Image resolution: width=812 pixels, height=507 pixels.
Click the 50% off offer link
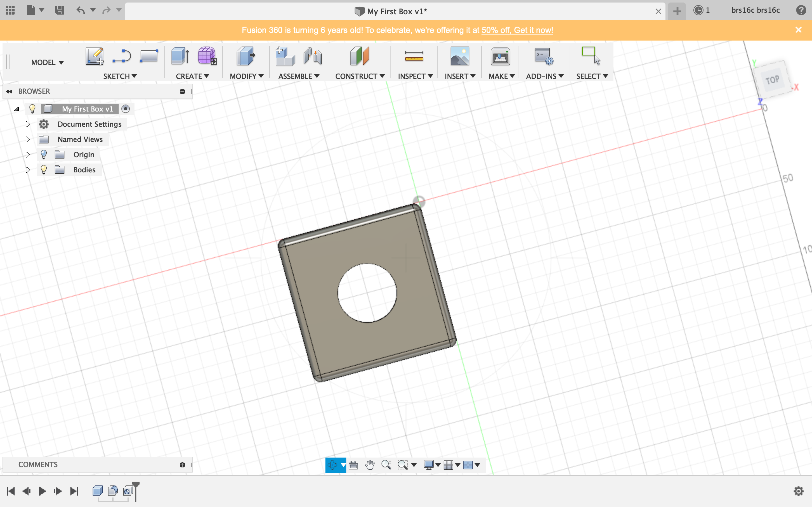pos(517,30)
